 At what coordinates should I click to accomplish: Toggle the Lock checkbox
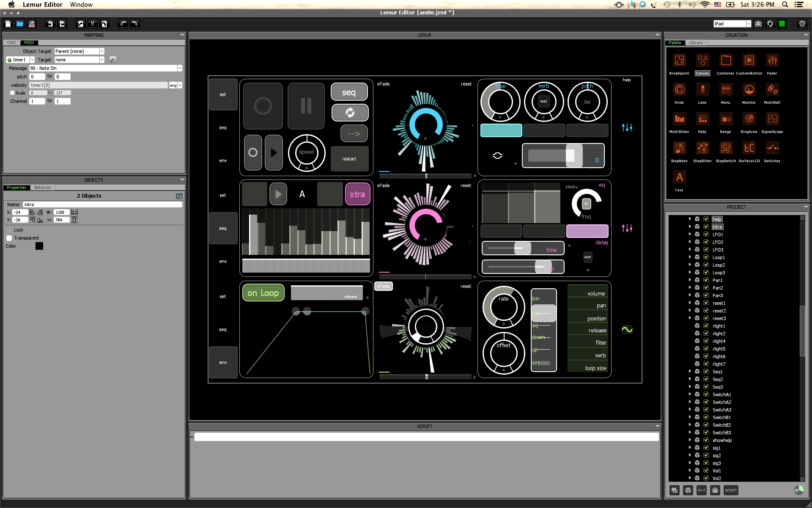click(x=9, y=230)
